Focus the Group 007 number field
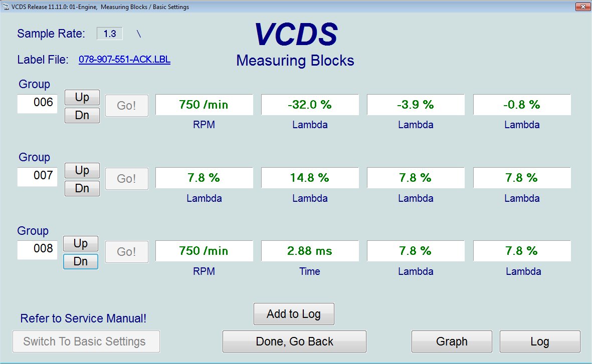Viewport: 592px width, 364px height. pyautogui.click(x=38, y=177)
